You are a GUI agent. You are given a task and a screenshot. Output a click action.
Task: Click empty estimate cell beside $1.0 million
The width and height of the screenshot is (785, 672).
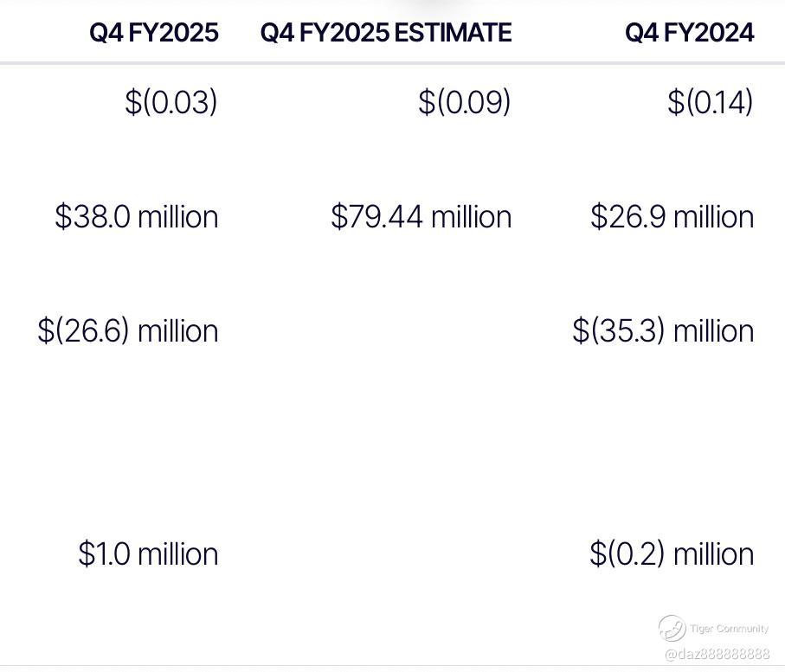click(386, 554)
